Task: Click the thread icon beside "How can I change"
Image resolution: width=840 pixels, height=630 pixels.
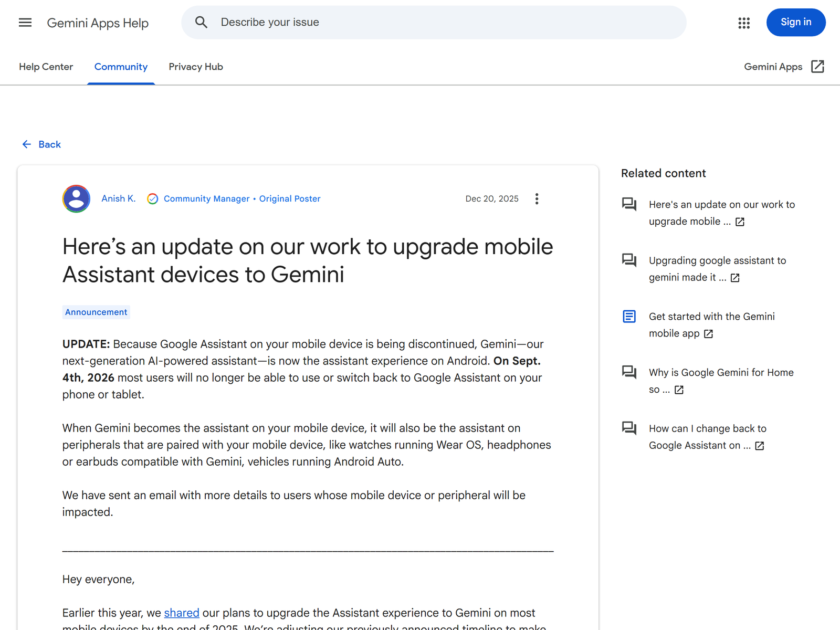Action: click(629, 428)
